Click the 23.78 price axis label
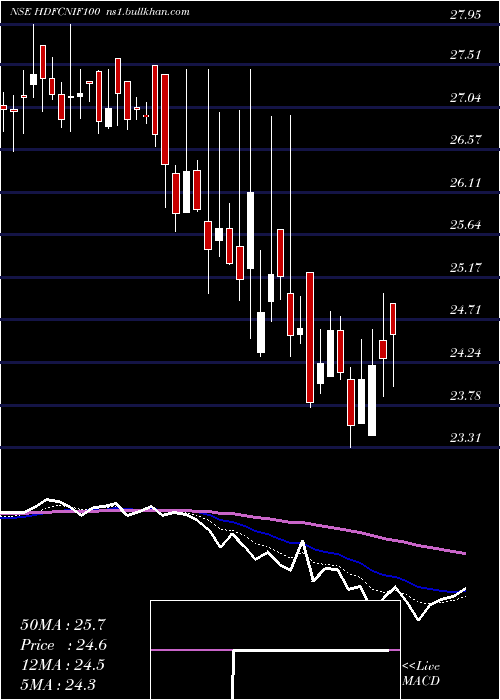The width and height of the screenshot is (500, 700). 465,395
